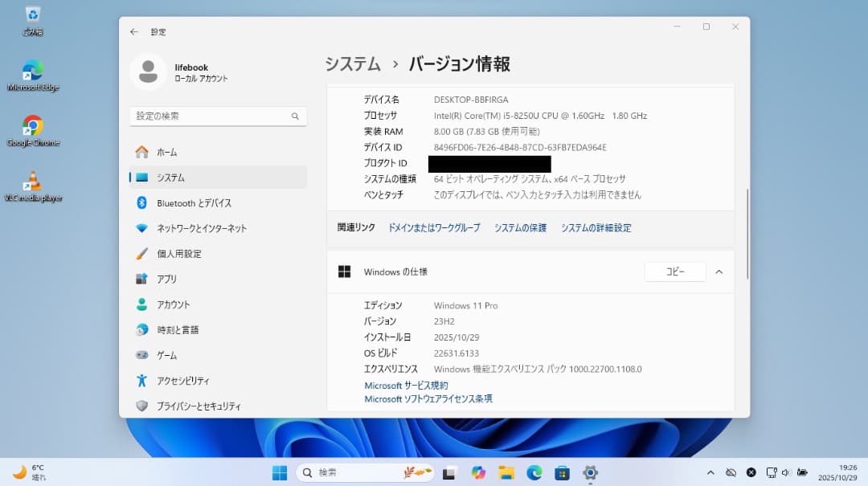868x486 pixels.
Task: Open Copilot from the taskbar
Action: pos(480,472)
